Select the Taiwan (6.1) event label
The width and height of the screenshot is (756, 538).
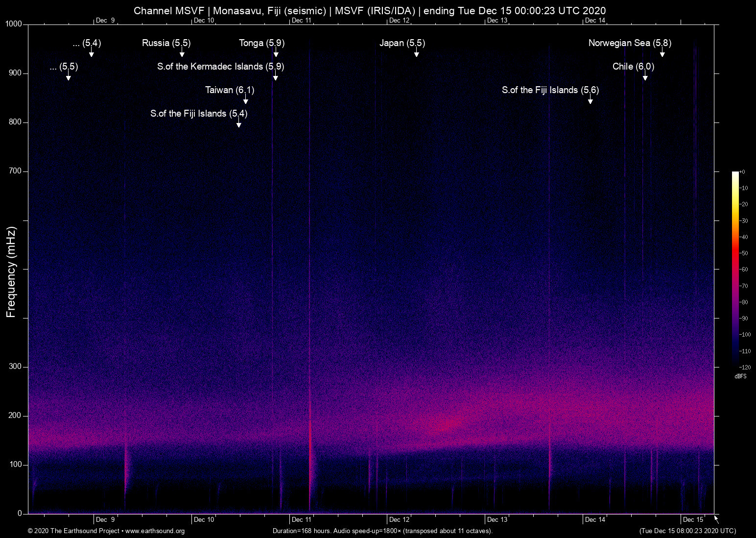tap(230, 90)
